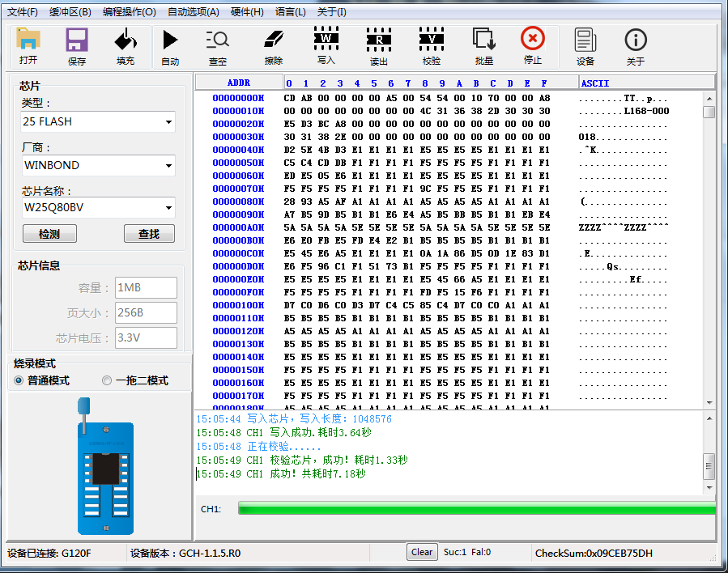This screenshot has height=573, width=728.
Task: Click log line '成功！共耗时7.18秒'
Action: 317,473
